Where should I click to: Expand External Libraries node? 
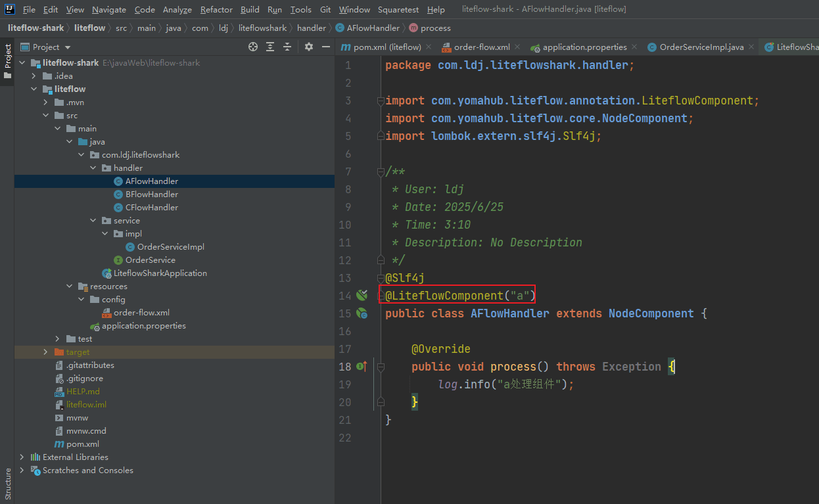pyautogui.click(x=22, y=457)
